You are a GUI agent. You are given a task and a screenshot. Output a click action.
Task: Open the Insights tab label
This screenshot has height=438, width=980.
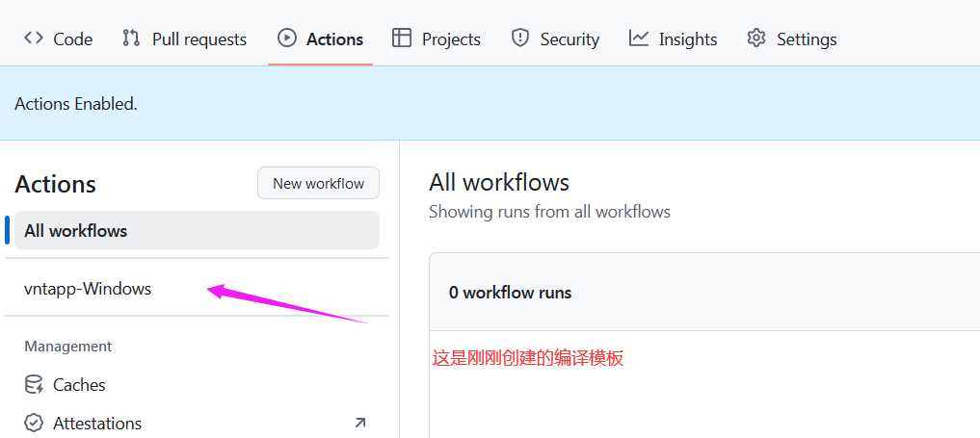click(x=687, y=39)
